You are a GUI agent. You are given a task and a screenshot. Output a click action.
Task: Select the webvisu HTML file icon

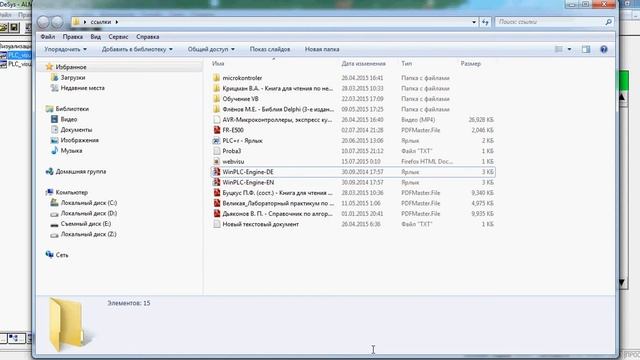pos(217,162)
